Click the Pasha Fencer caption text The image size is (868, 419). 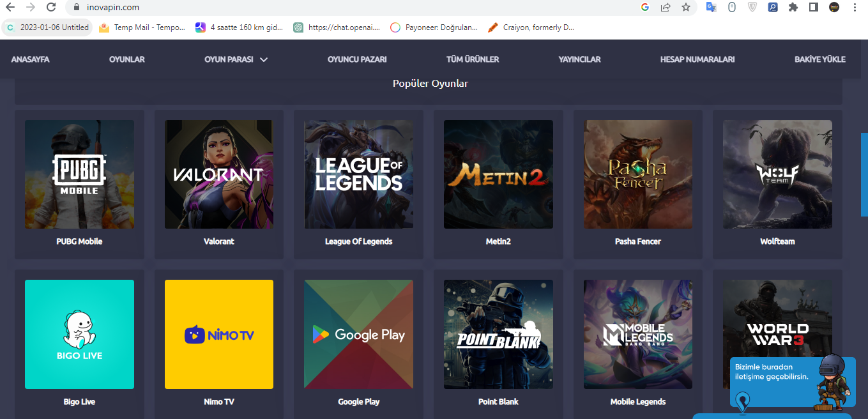click(638, 241)
